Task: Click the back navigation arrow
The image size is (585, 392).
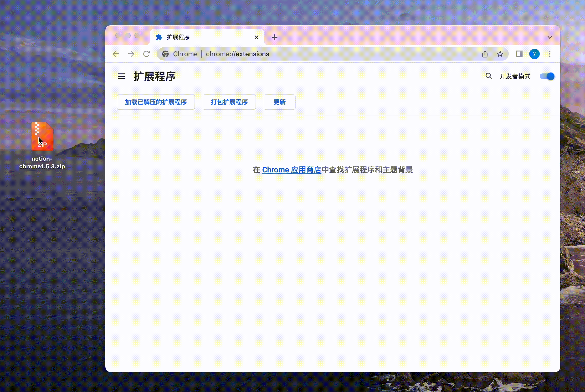Action: pyautogui.click(x=116, y=54)
